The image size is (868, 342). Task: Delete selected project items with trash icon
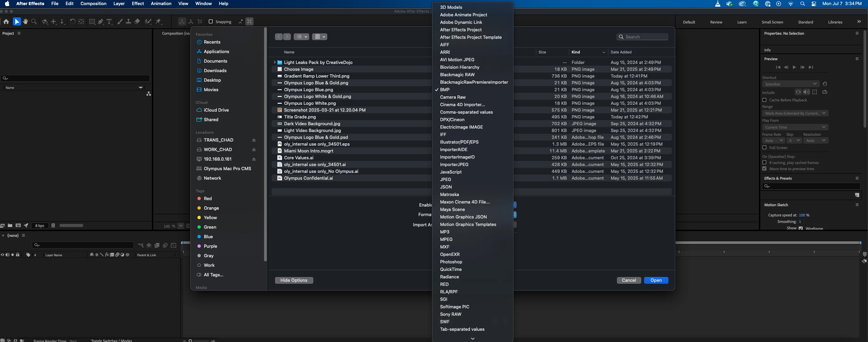pyautogui.click(x=53, y=226)
